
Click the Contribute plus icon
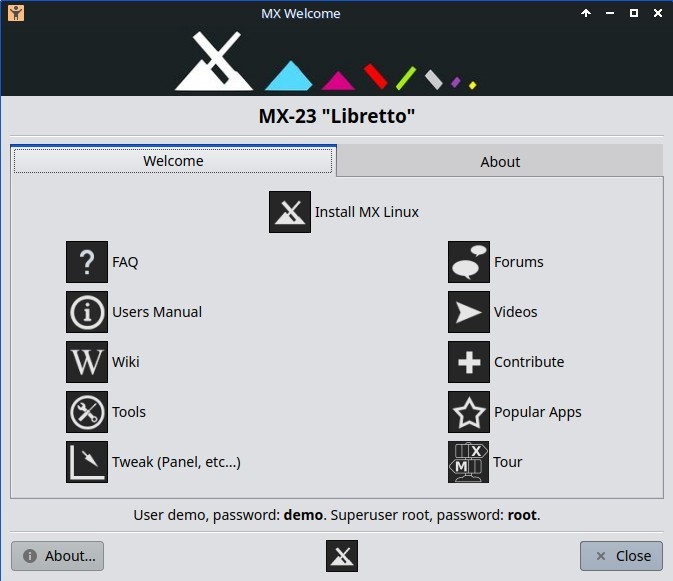point(468,362)
